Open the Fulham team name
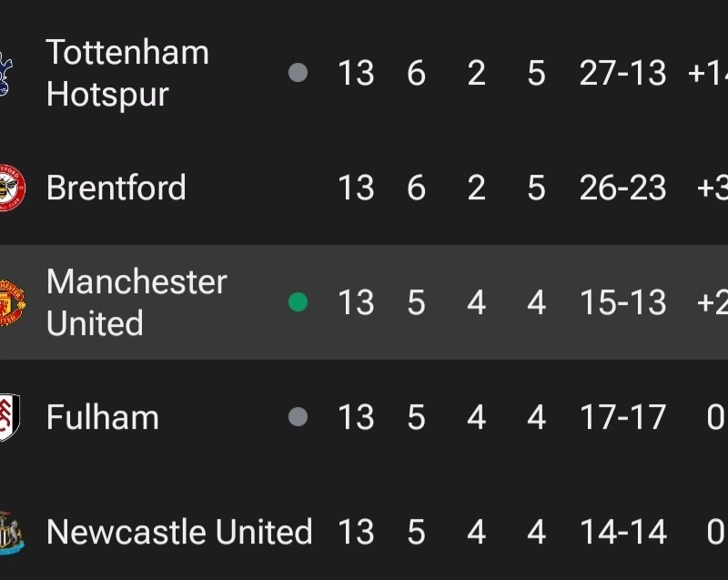This screenshot has height=580, width=728. pos(103,418)
